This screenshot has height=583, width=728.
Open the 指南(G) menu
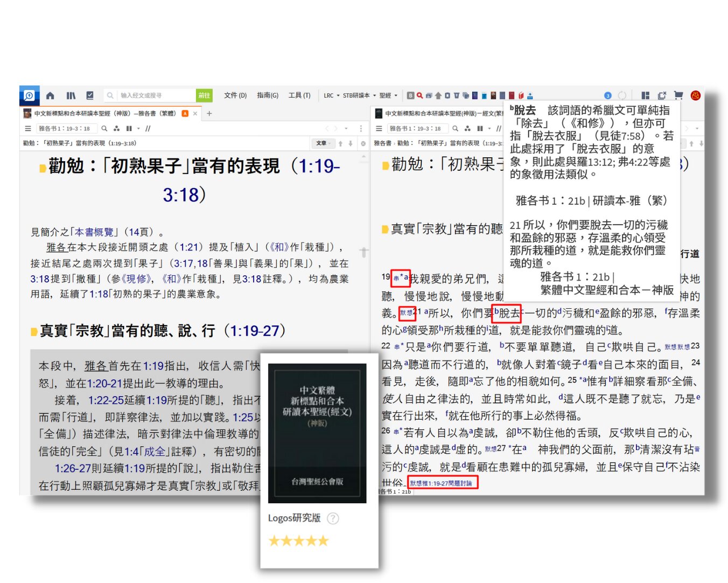268,95
